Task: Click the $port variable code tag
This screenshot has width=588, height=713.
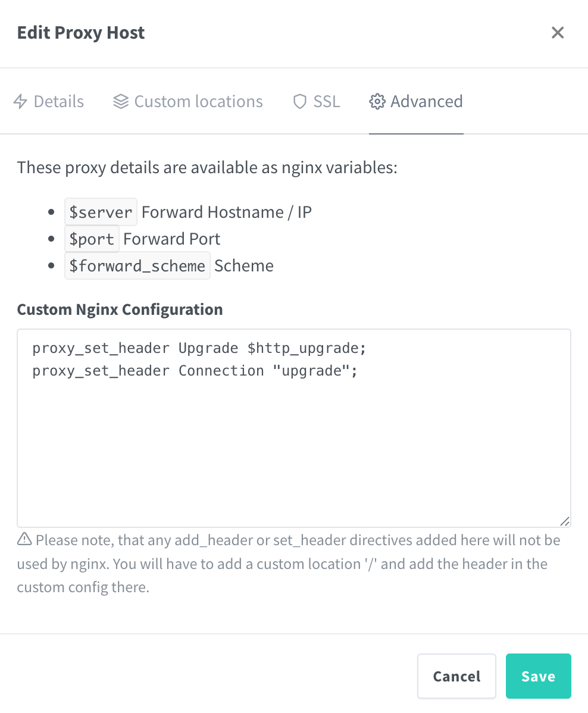Action: pos(92,239)
